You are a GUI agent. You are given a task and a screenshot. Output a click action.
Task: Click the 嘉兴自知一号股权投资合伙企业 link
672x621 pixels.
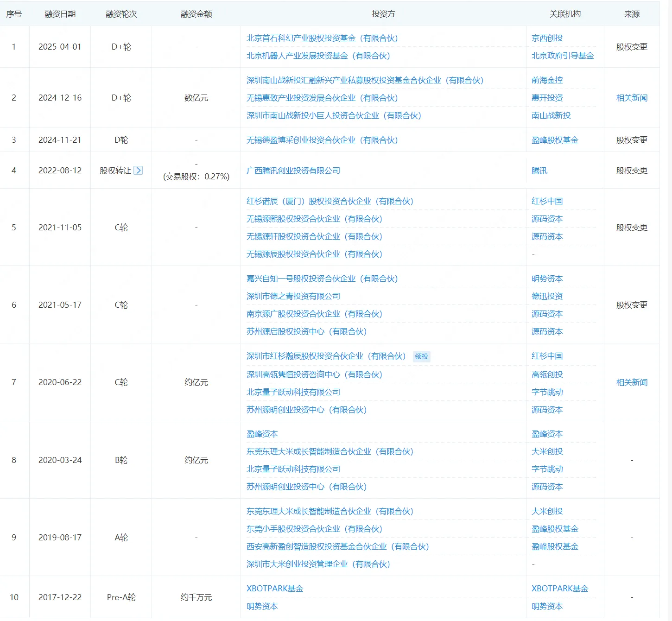click(x=322, y=279)
